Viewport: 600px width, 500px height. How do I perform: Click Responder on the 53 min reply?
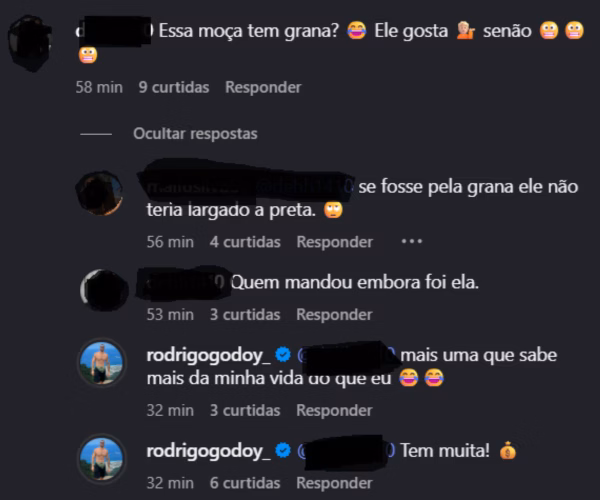[334, 315]
